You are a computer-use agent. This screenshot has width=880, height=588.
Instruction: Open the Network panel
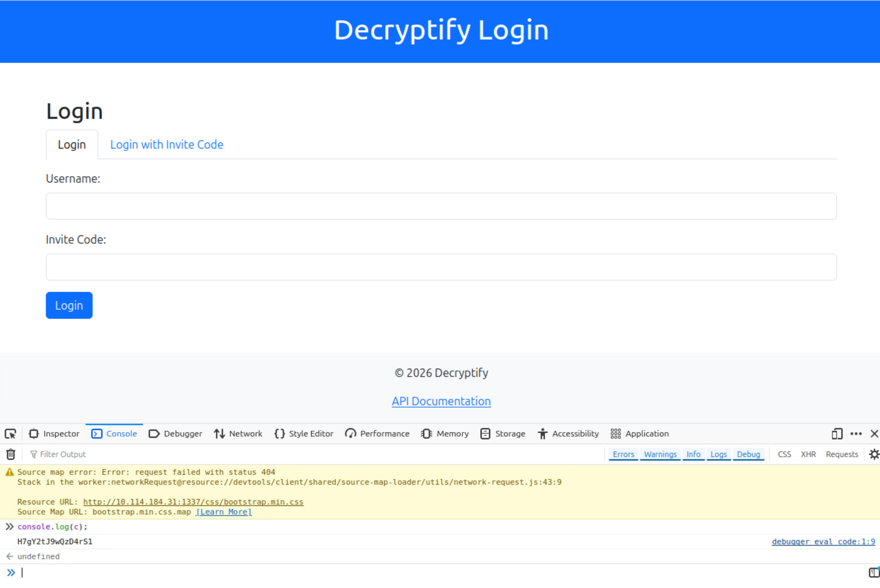[x=238, y=434]
